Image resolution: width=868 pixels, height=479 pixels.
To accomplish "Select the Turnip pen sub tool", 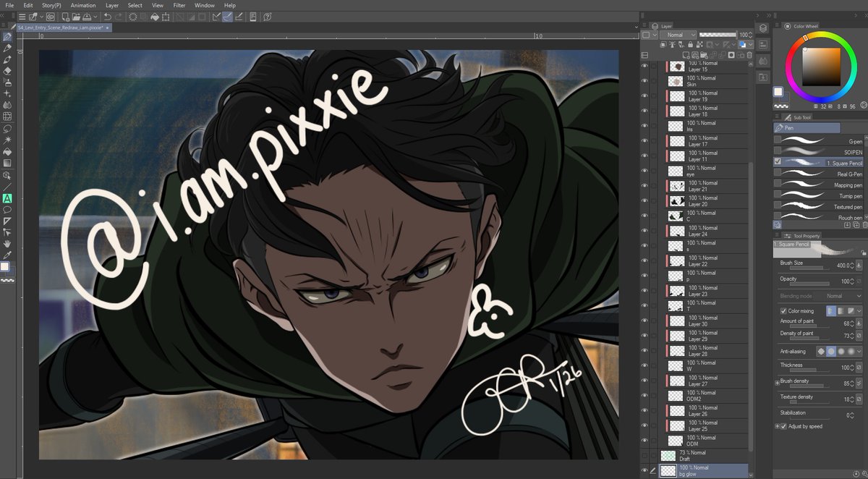I will click(x=817, y=195).
